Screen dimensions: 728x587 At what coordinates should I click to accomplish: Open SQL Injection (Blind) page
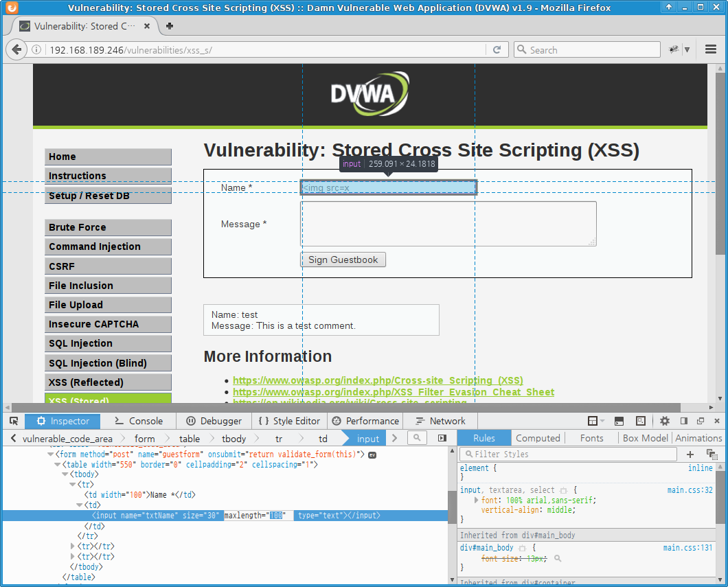tap(109, 363)
